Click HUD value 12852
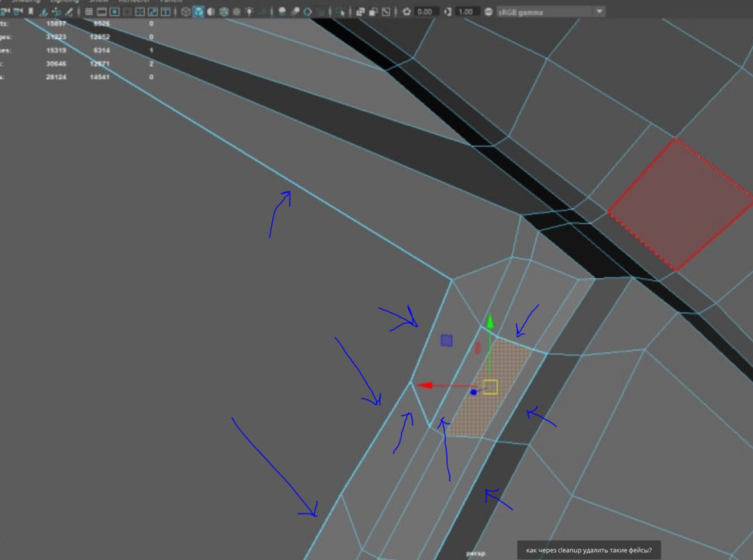Image resolution: width=753 pixels, height=560 pixels. pos(99,36)
